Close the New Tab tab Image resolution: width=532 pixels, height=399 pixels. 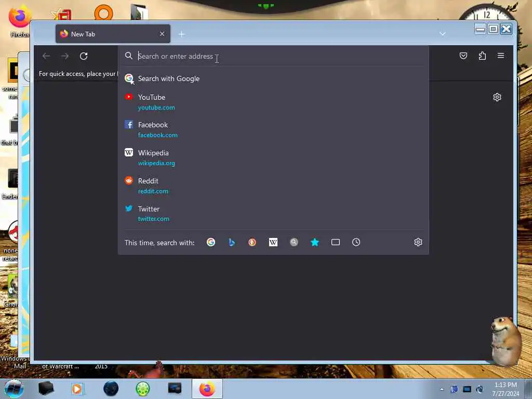click(162, 34)
